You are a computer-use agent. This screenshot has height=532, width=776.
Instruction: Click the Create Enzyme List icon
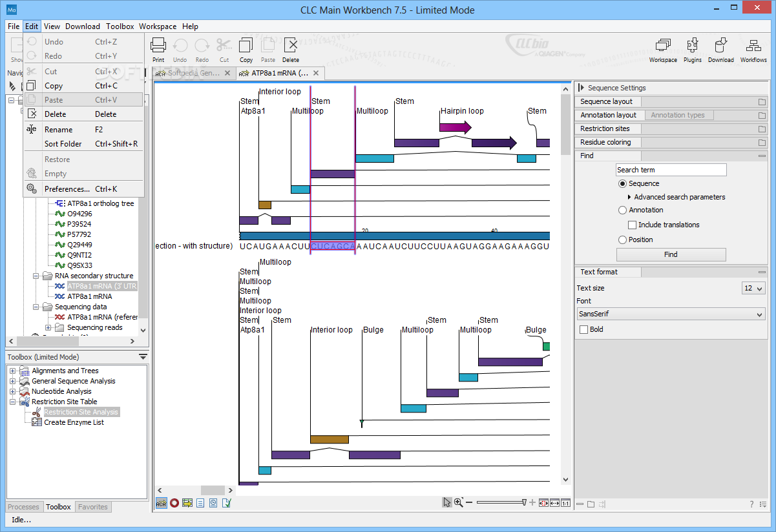37,422
